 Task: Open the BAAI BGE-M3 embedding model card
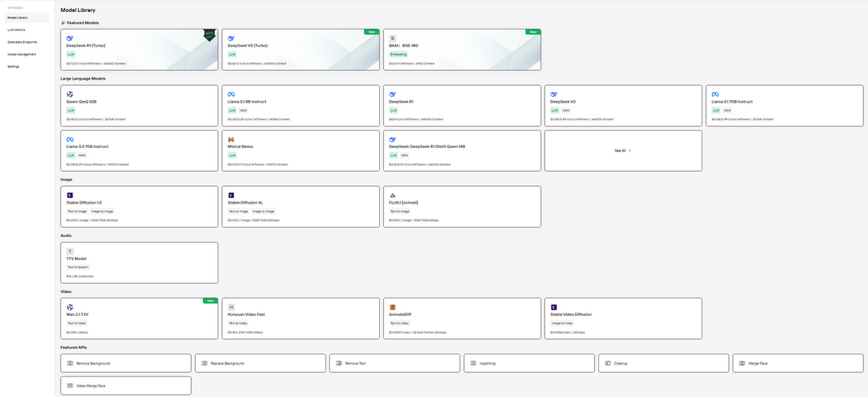461,49
